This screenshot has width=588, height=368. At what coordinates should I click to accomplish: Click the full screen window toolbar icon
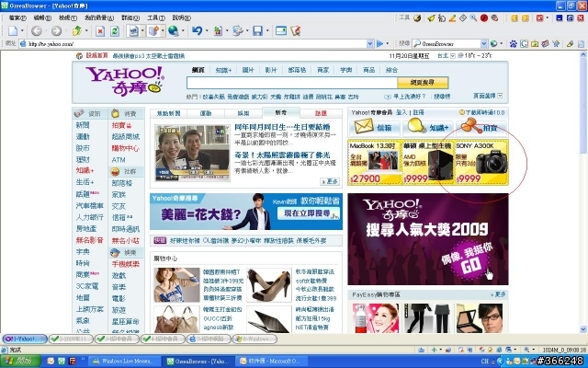coord(281,30)
